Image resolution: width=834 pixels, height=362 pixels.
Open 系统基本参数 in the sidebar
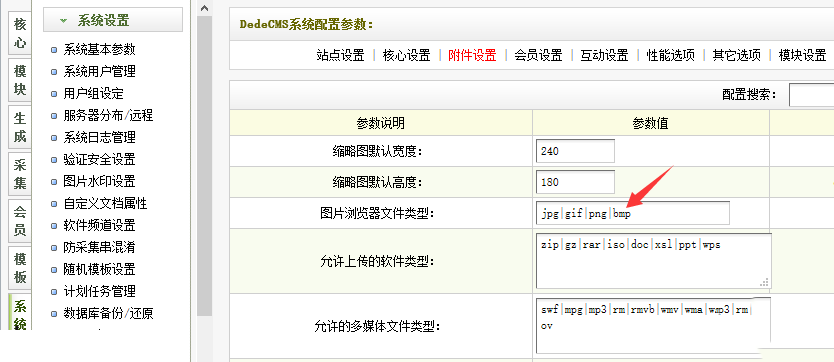[x=99, y=49]
